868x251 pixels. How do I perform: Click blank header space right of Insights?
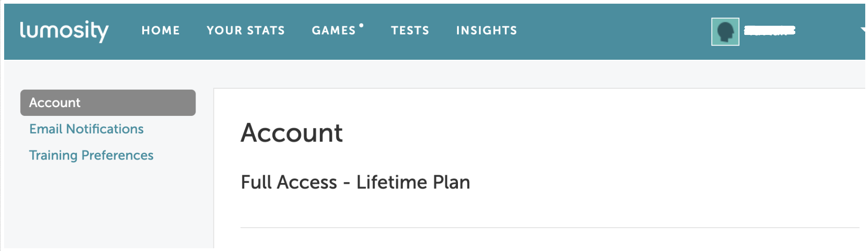coord(612,31)
